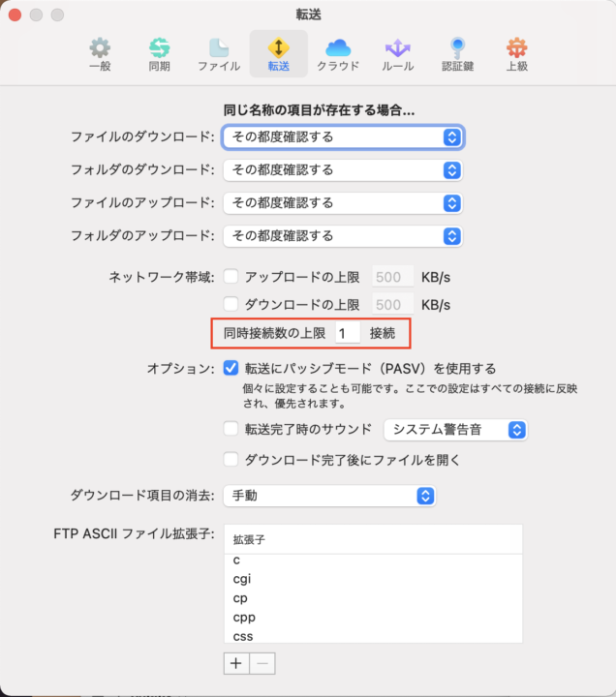
Task: Open the 同期 (Sync) preferences icon
Action: coord(160,53)
